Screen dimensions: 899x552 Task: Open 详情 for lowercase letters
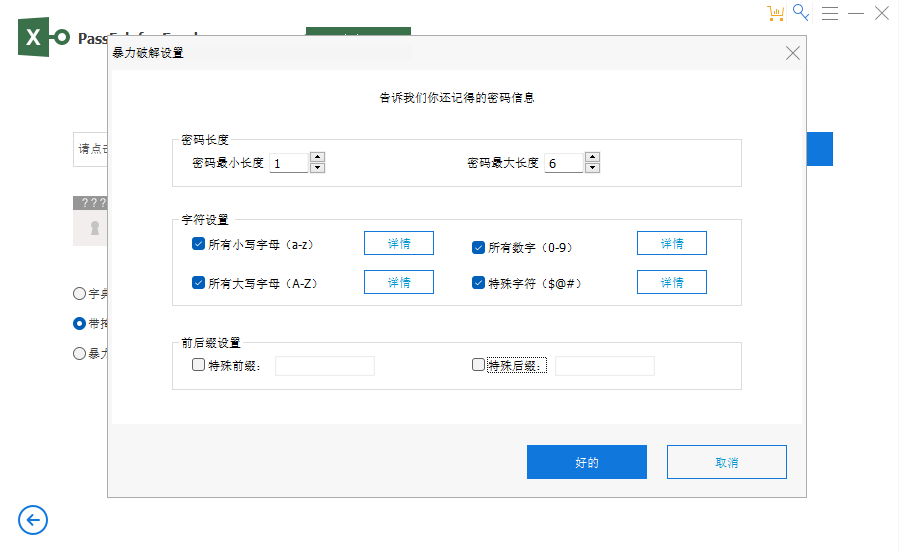coord(398,243)
